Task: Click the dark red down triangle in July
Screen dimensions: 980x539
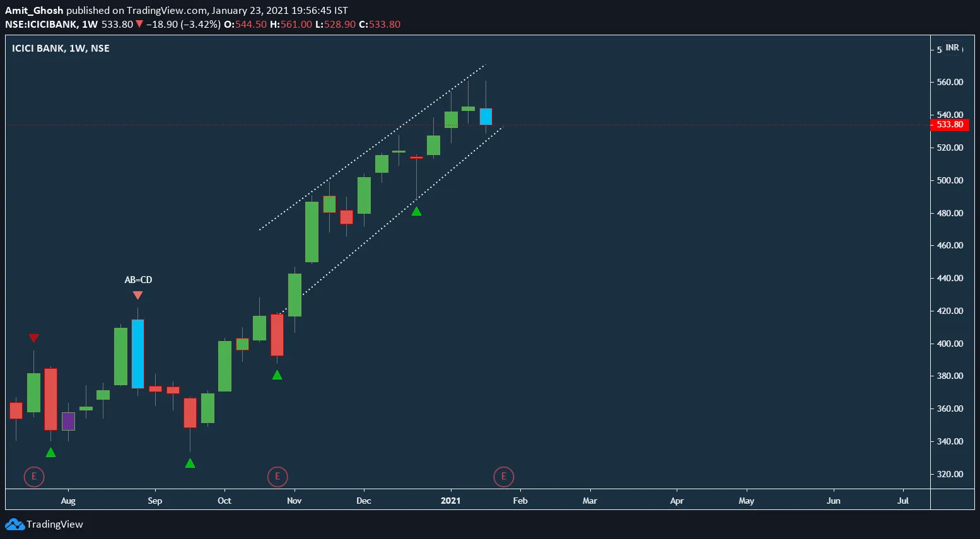Action: 34,339
